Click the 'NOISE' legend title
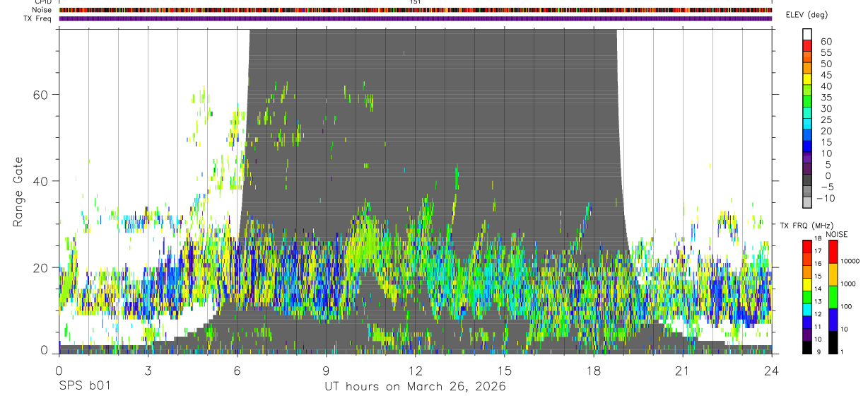Viewport: 868px width, 401px height. point(836,234)
